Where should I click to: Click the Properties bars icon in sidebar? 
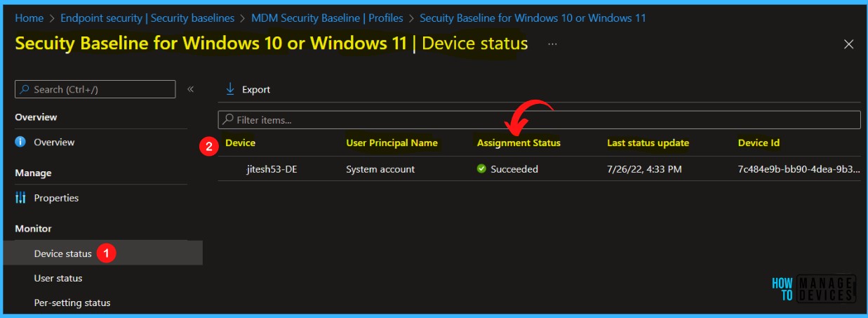click(x=20, y=198)
